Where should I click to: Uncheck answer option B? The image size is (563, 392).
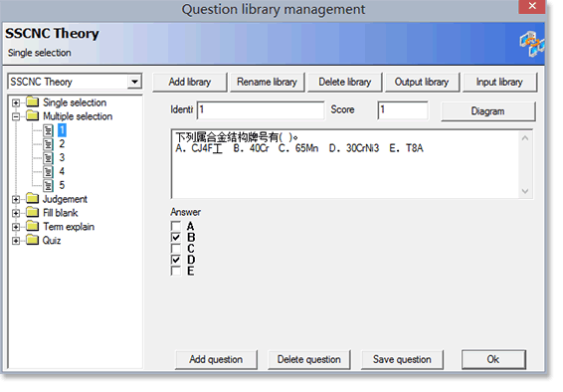[176, 238]
